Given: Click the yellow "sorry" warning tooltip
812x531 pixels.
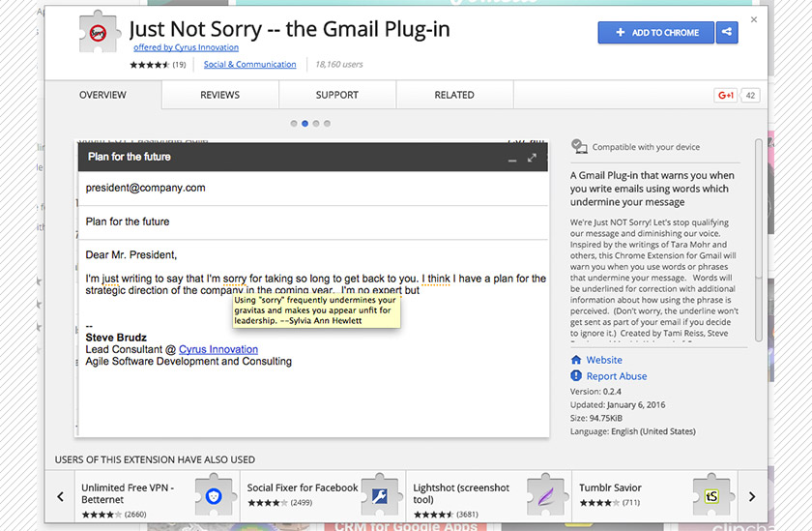Looking at the screenshot, I should [x=316, y=310].
